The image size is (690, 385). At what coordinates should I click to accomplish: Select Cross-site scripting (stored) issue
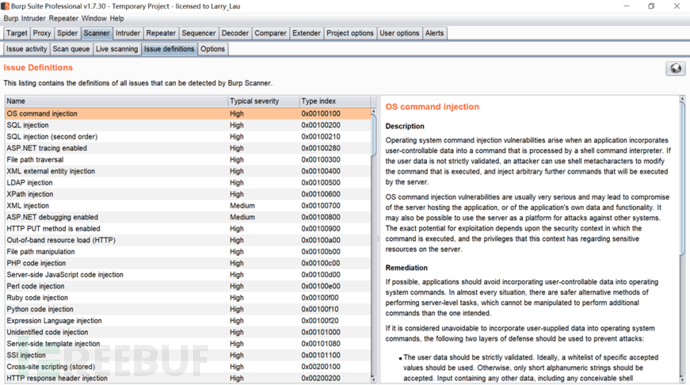coord(188,367)
